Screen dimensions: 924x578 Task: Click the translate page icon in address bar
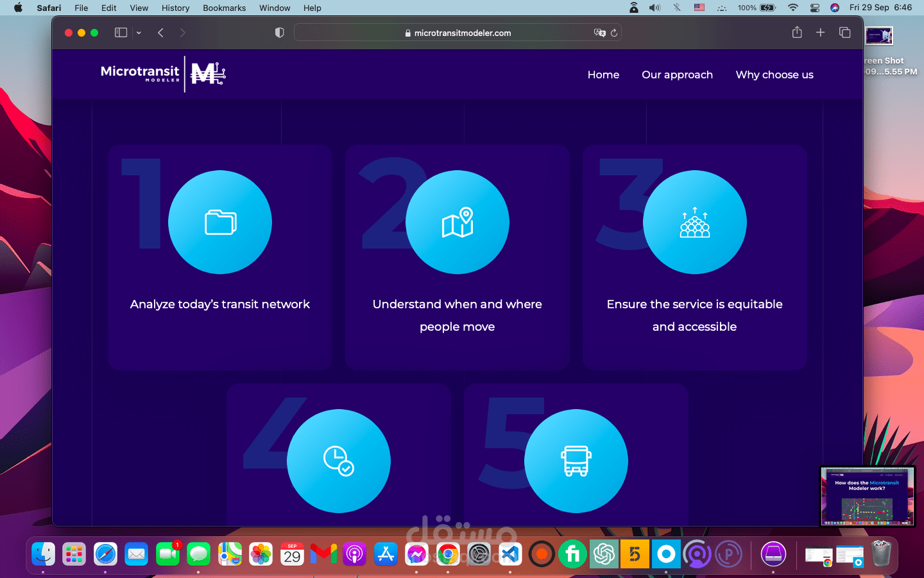pyautogui.click(x=600, y=33)
